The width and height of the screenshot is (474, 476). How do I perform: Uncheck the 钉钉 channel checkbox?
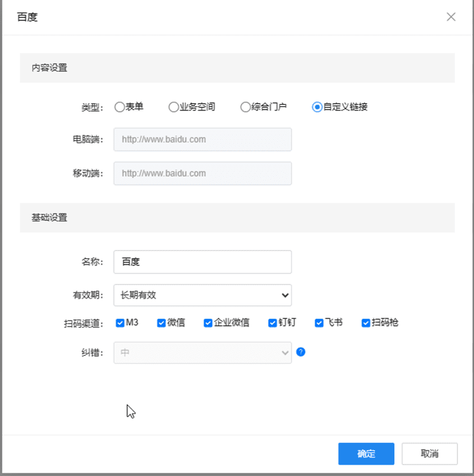273,323
